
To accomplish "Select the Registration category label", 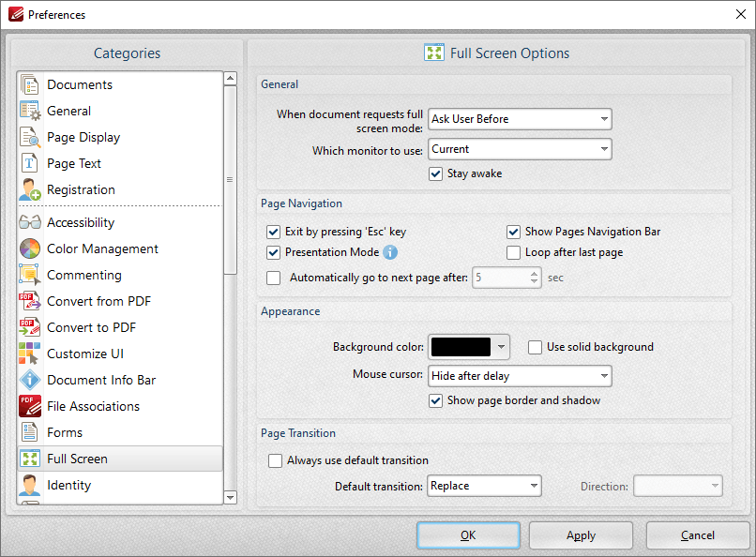I will point(81,189).
